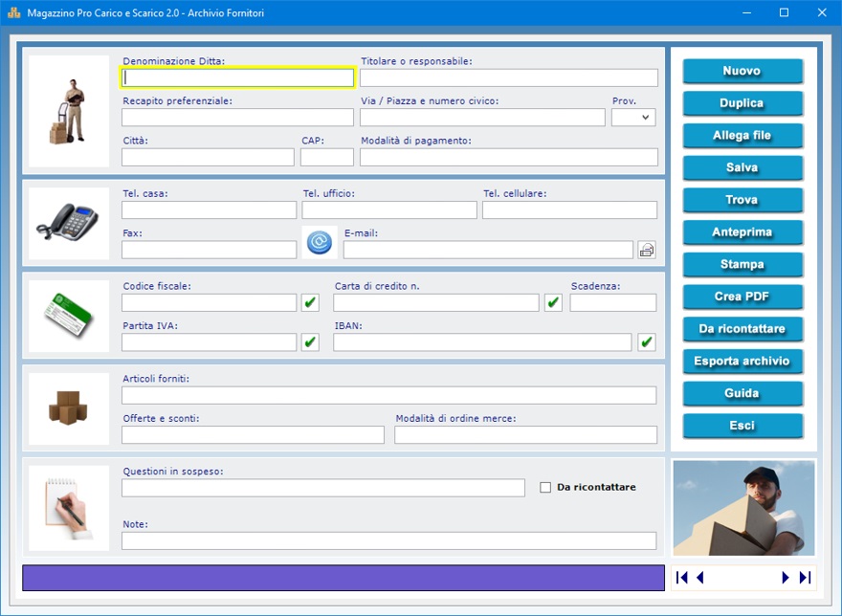Click the delivery man with trolley picture
The image size is (842, 616).
click(69, 111)
